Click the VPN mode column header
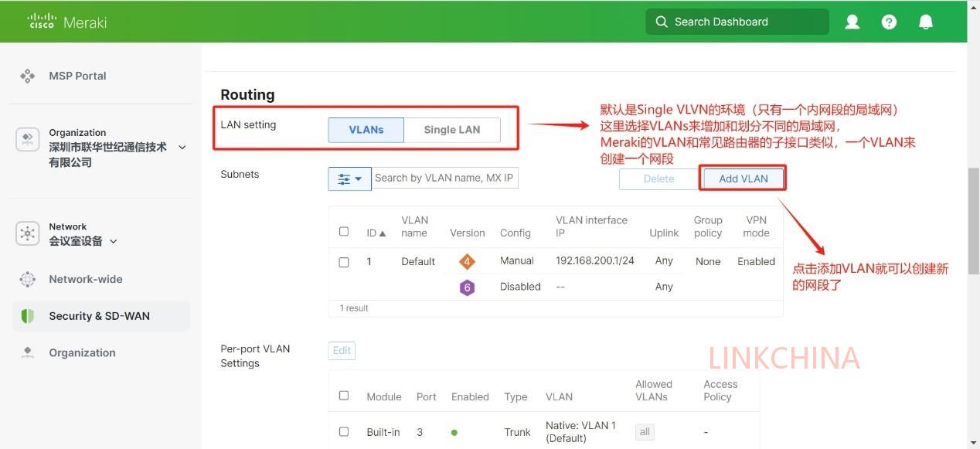Screen dimensions: 980x449 pyautogui.click(x=756, y=226)
